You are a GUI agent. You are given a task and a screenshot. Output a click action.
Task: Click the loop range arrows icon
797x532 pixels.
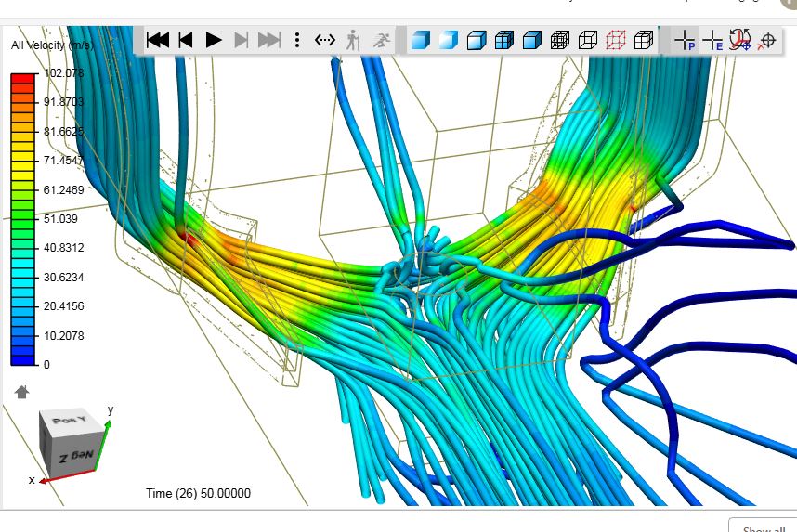[324, 40]
